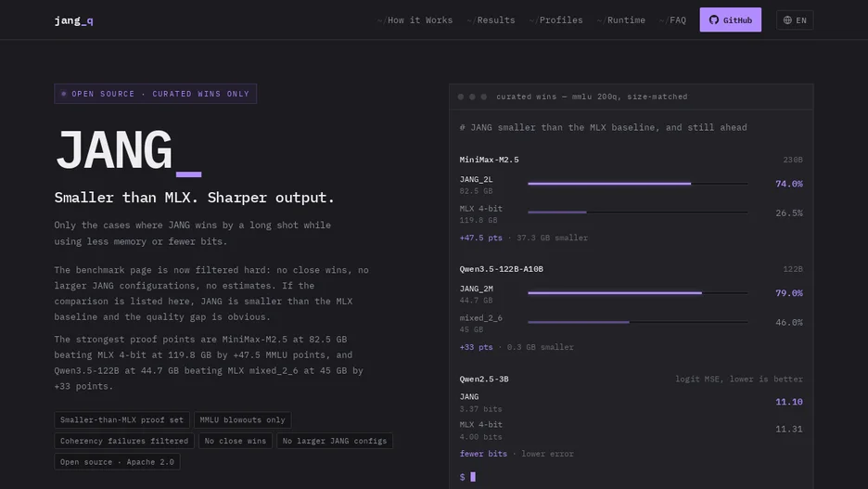Click the +47.5 pts difference text
Image resolution: width=868 pixels, height=489 pixels.
pyautogui.click(x=480, y=238)
